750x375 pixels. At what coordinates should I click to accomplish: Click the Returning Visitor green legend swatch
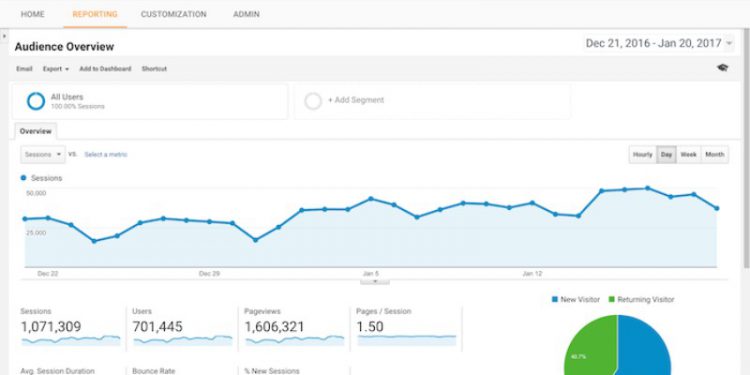612,299
